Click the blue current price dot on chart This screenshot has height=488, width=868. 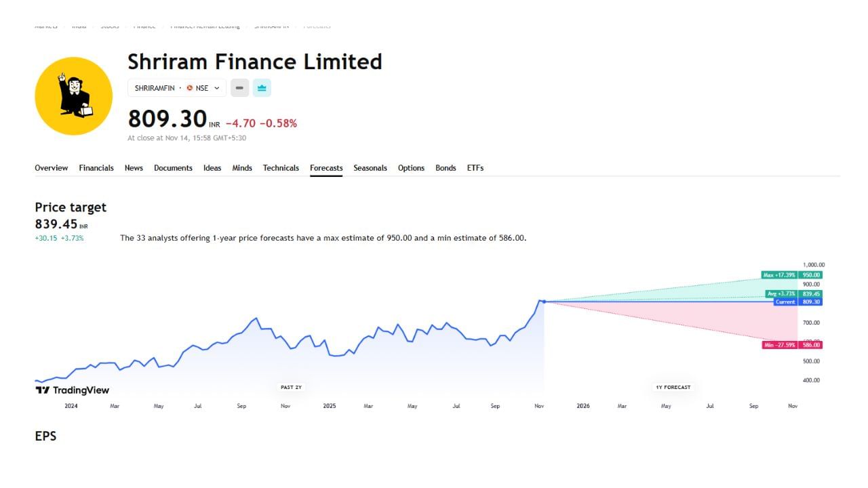(x=544, y=302)
